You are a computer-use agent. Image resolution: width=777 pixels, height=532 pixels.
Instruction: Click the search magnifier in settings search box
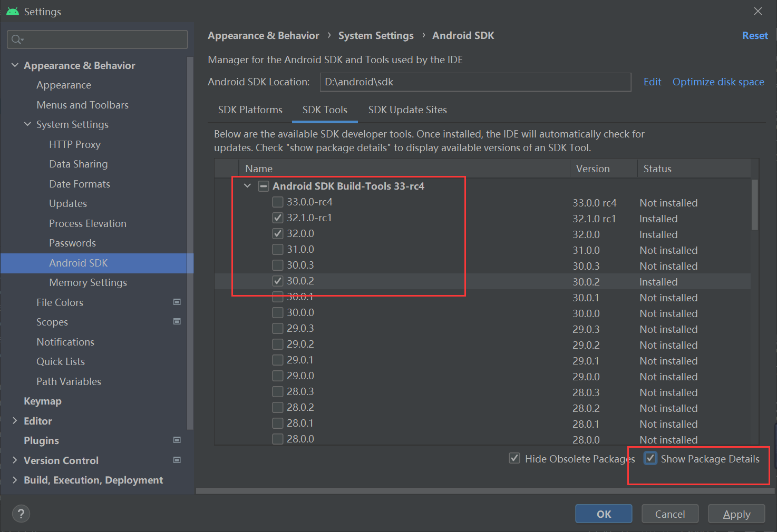point(16,39)
